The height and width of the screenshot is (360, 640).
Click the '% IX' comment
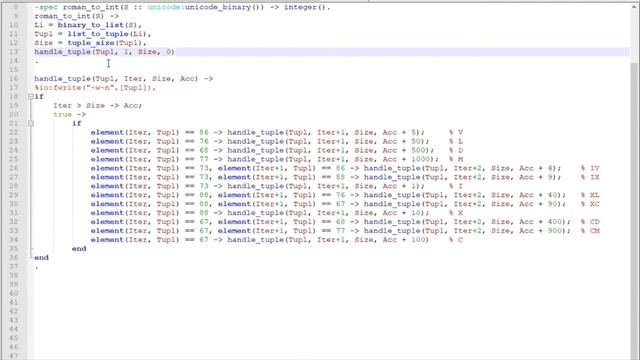[590, 177]
